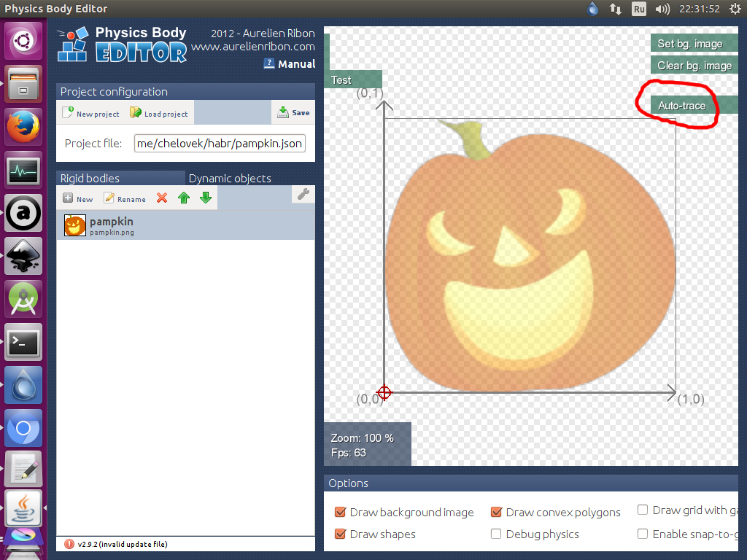747x560 pixels.
Task: Delete selected body with red X icon
Action: [162, 198]
